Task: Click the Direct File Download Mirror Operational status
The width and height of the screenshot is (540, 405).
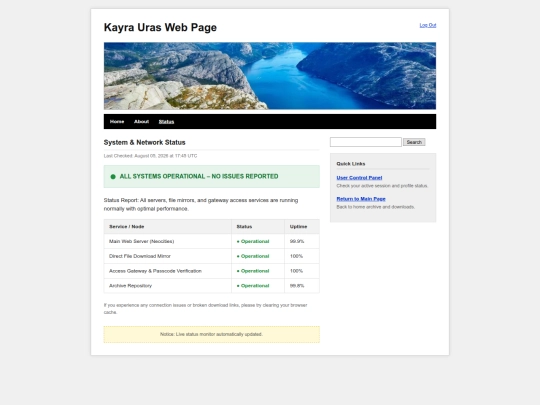Action: 253,256
